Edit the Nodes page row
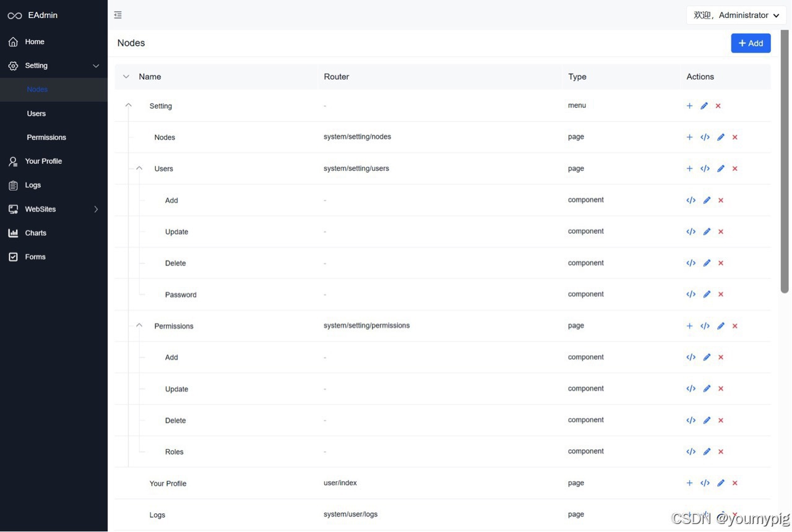 (x=721, y=137)
